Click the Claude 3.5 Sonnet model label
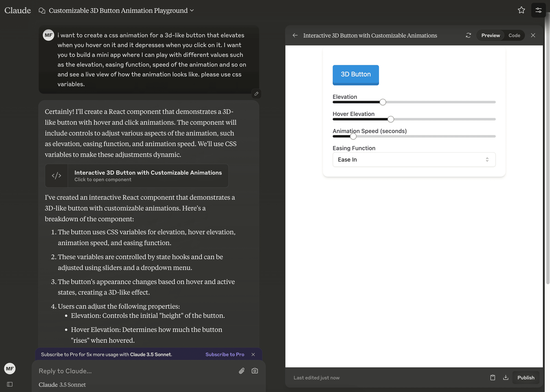The image size is (550, 392). [62, 384]
